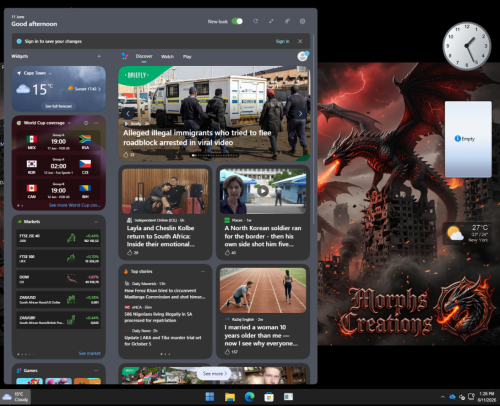
Task: Open Microsoft Store from taskbar
Action: [x=269, y=397]
